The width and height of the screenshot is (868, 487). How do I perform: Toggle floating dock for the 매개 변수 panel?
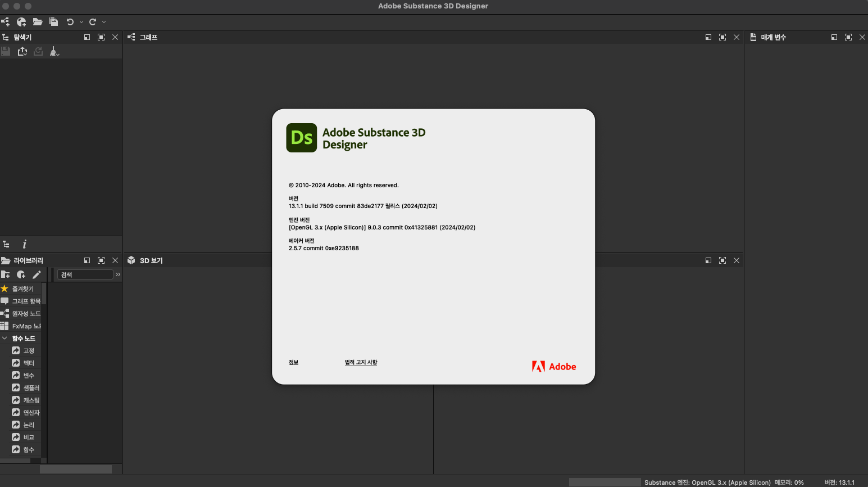(834, 37)
